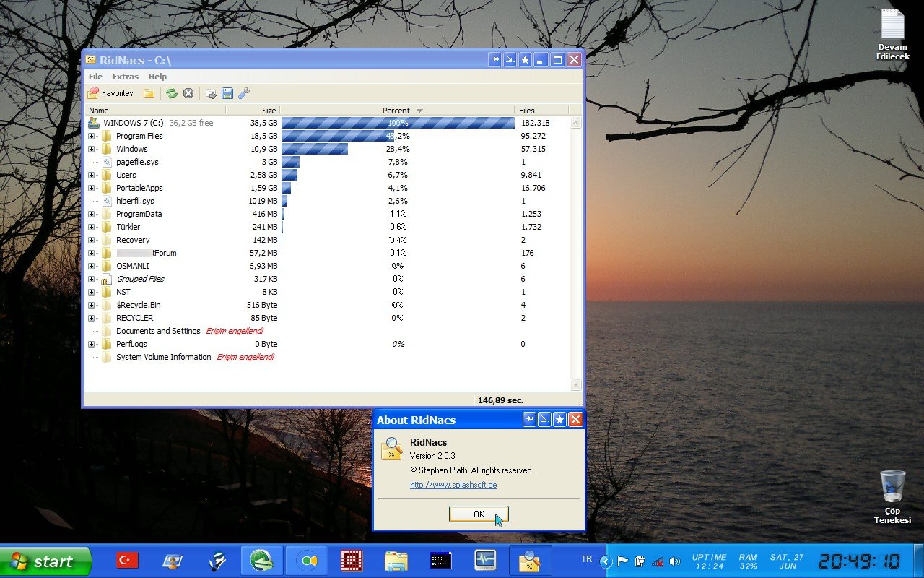Click the 182.318 files count
924x578 pixels.
click(x=535, y=123)
